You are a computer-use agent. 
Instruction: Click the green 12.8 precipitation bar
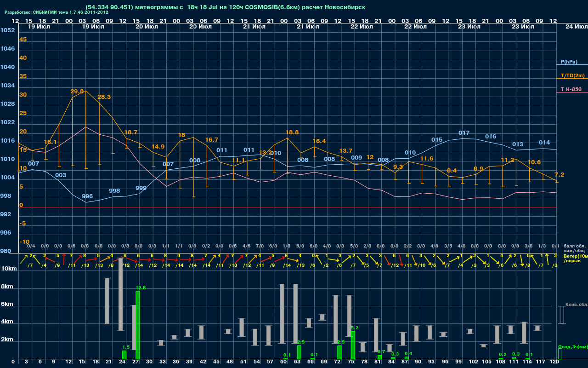tap(138, 325)
